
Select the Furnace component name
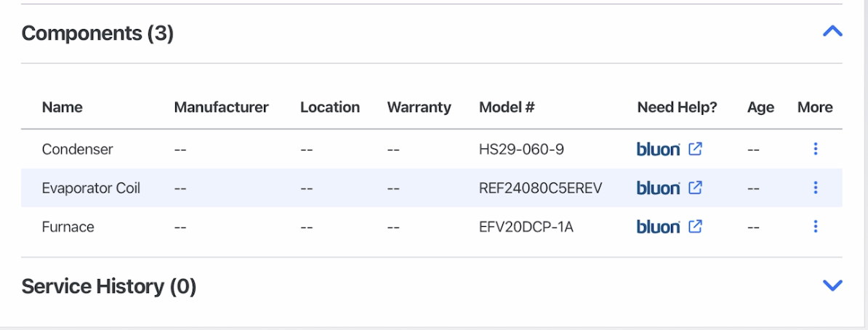pos(68,227)
